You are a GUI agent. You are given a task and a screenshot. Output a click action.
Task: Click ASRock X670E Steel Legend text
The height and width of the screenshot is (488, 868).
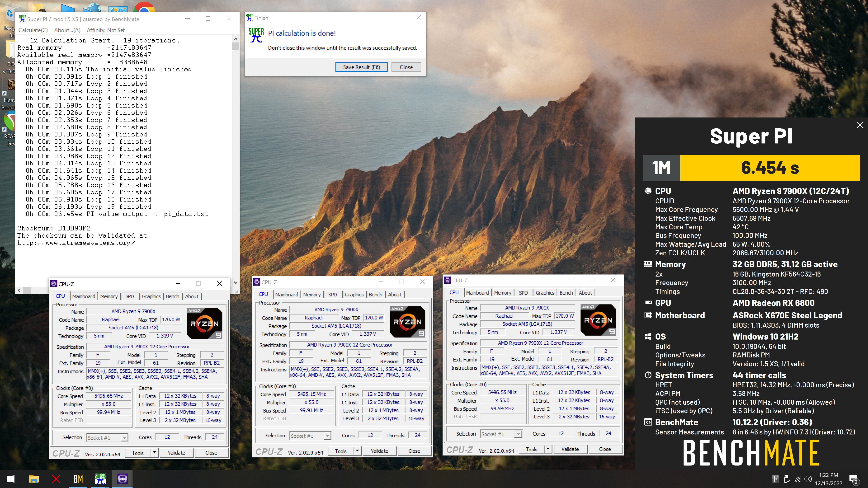pos(787,316)
